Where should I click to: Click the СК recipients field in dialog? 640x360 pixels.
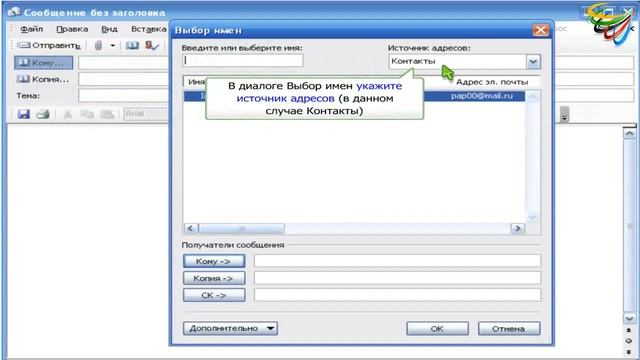(x=397, y=295)
